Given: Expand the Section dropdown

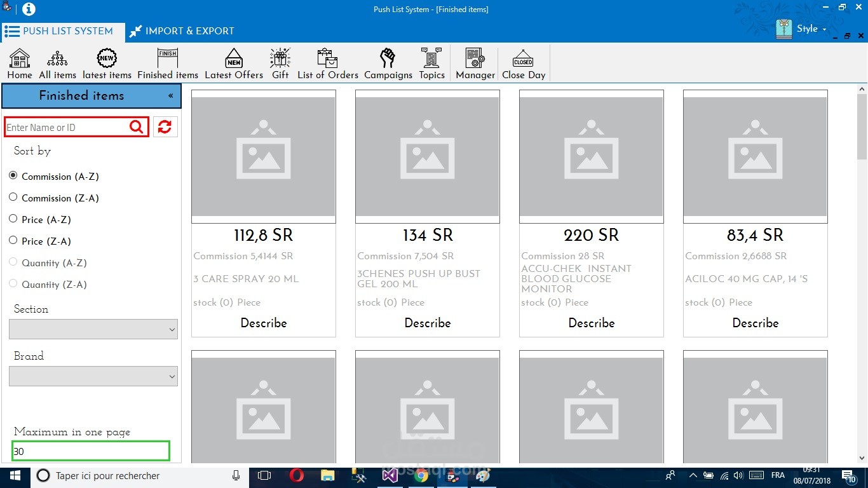Looking at the screenshot, I should (x=93, y=329).
